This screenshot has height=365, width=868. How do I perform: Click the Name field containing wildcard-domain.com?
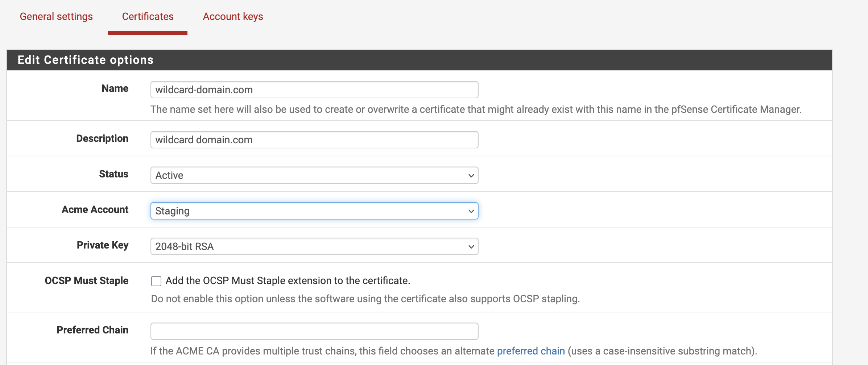tap(314, 90)
